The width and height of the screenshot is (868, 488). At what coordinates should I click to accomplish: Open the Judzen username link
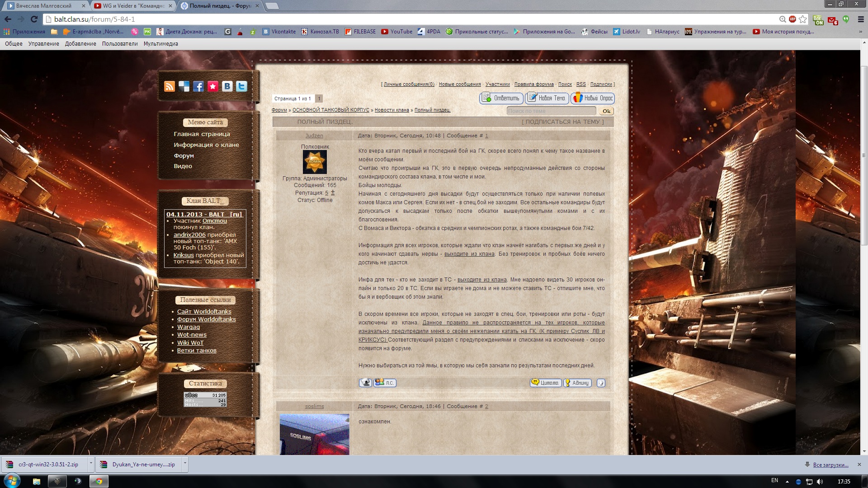314,136
